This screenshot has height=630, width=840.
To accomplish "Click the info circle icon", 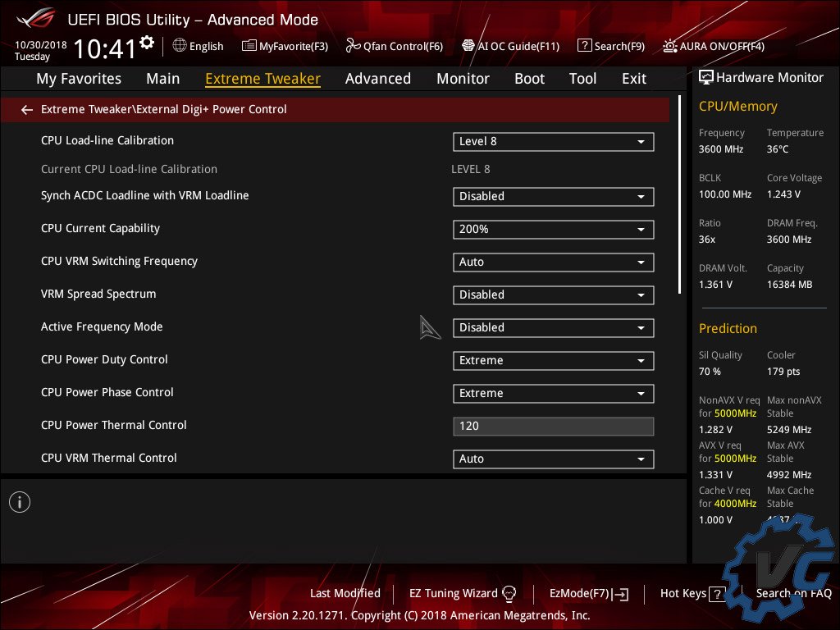I will [x=20, y=502].
